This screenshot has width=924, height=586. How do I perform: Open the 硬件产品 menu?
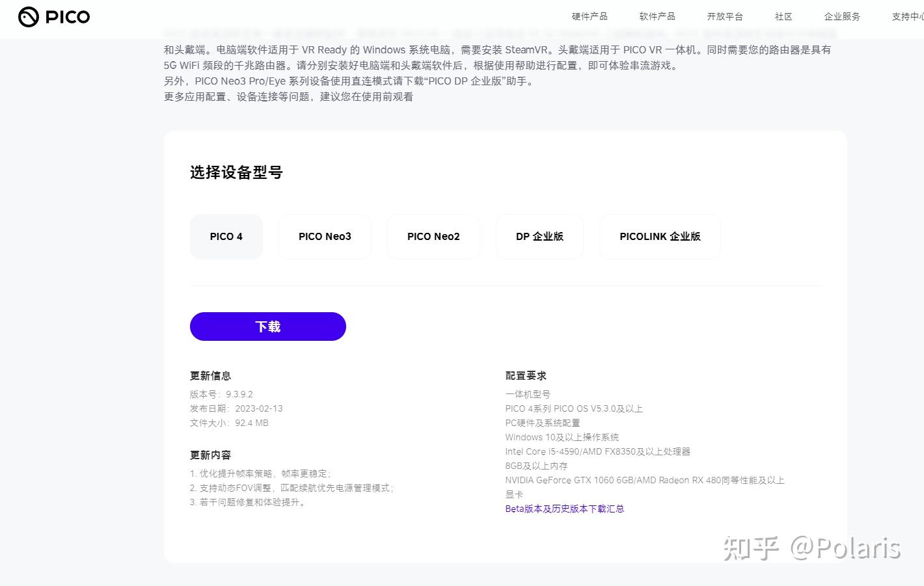click(588, 16)
